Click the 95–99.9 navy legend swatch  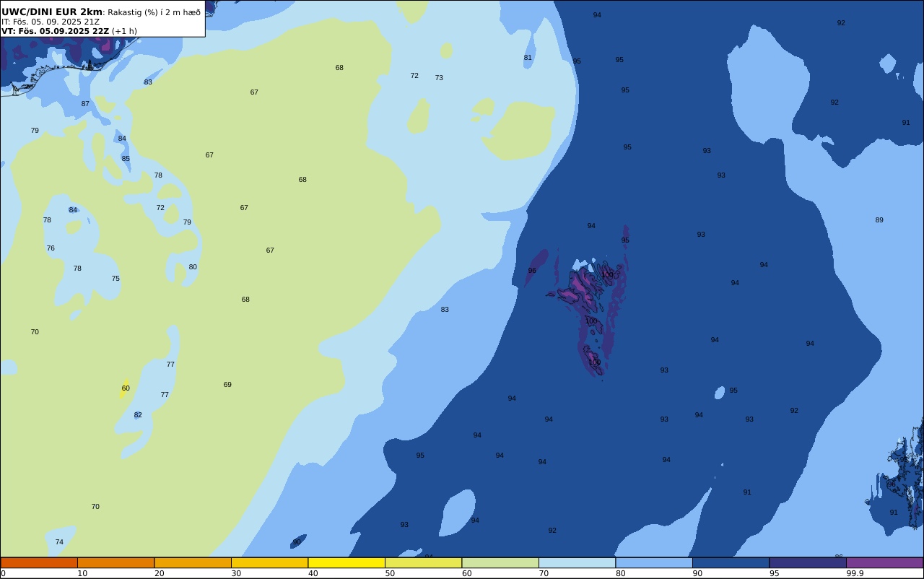click(x=808, y=562)
